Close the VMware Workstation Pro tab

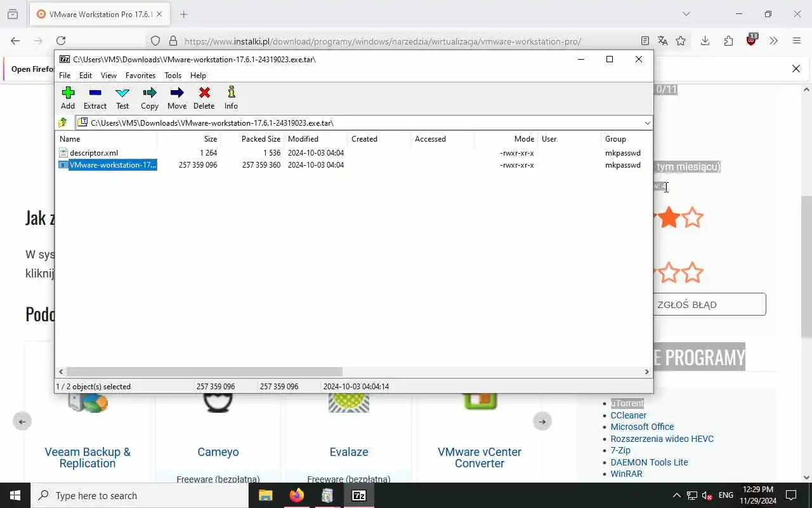[x=159, y=14]
